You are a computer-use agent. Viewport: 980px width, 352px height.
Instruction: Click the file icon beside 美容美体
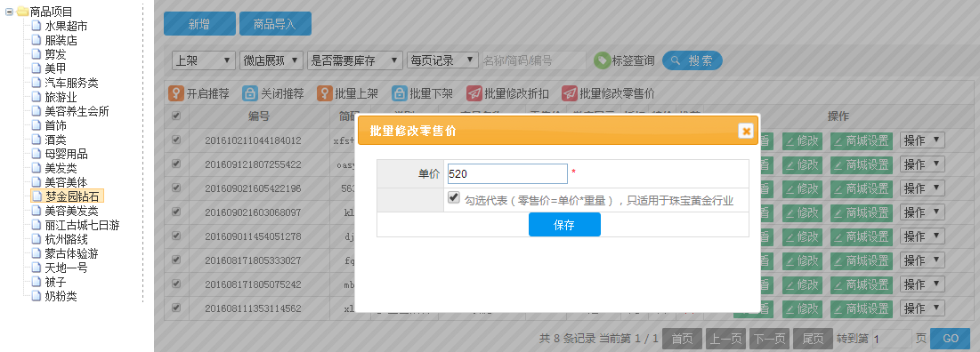pyautogui.click(x=36, y=182)
